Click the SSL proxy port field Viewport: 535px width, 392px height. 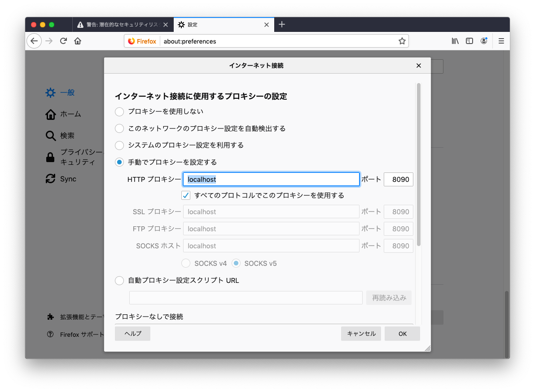(399, 211)
